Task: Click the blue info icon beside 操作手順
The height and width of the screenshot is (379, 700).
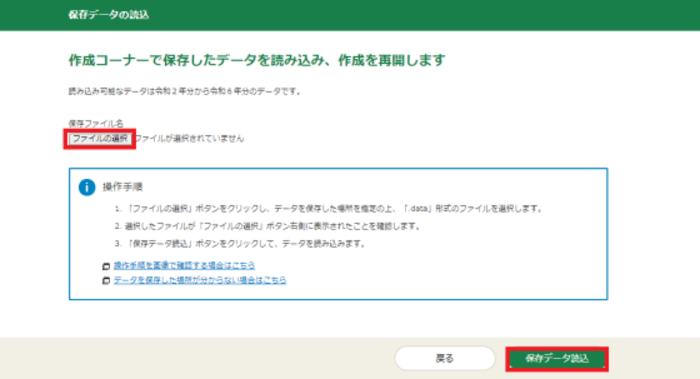Action: pos(87,187)
